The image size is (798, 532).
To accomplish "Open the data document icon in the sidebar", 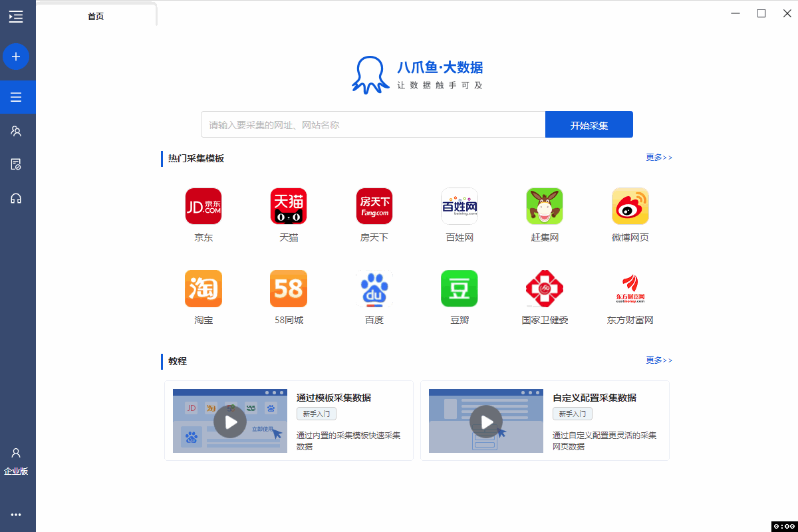I will tap(16, 164).
